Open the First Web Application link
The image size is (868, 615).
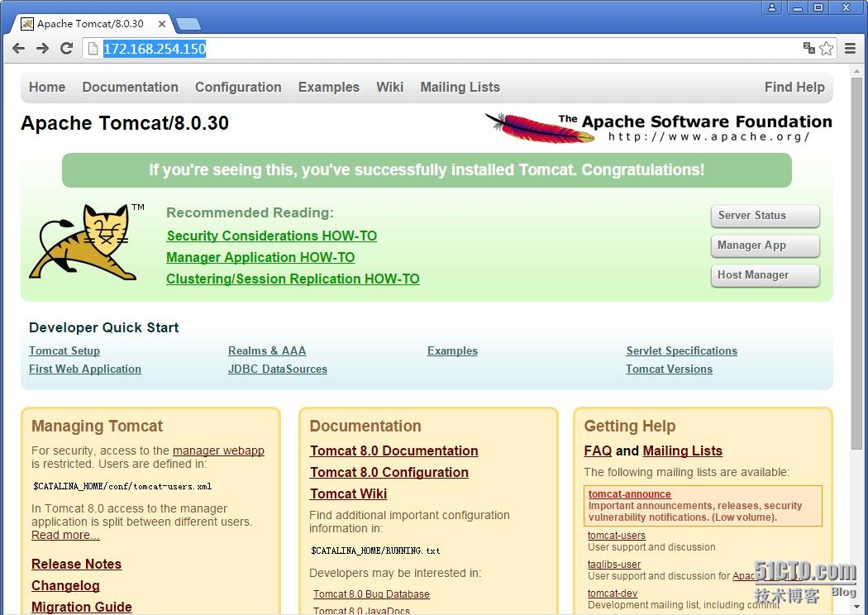pos(84,369)
